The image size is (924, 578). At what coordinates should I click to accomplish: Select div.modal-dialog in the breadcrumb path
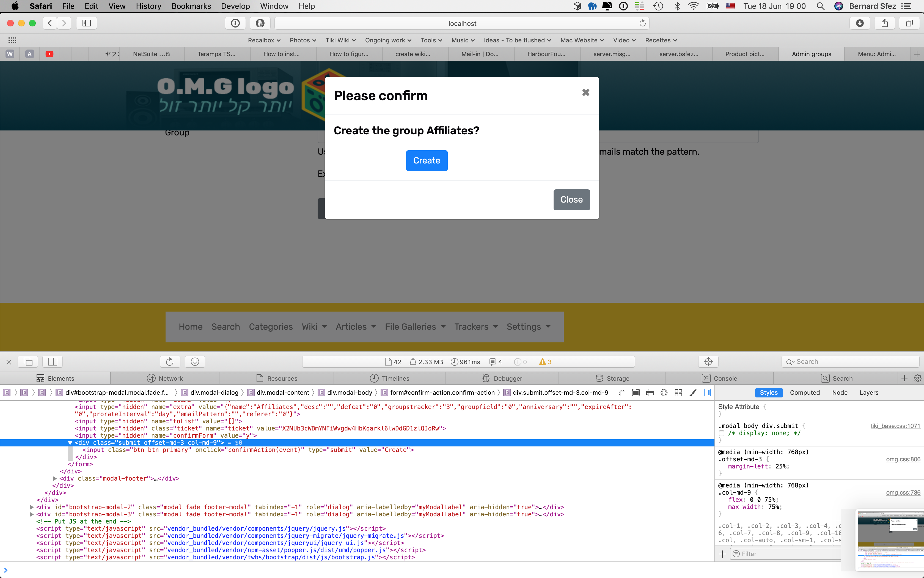(x=210, y=392)
